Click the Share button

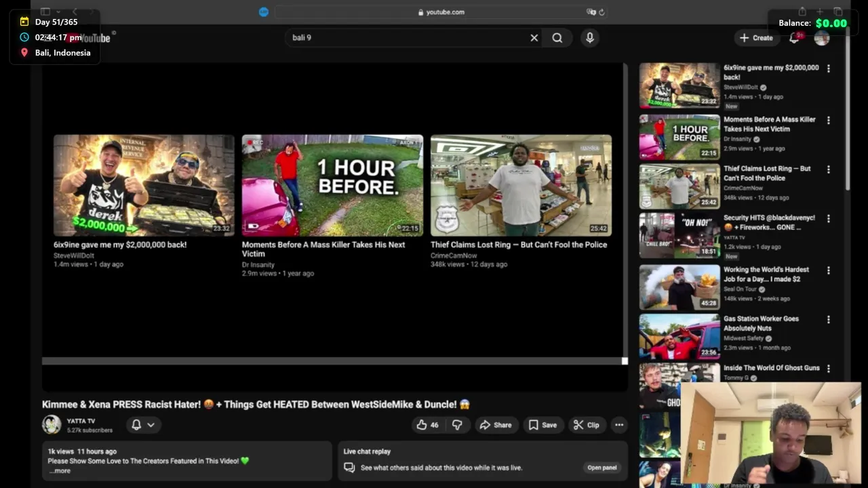click(x=496, y=425)
